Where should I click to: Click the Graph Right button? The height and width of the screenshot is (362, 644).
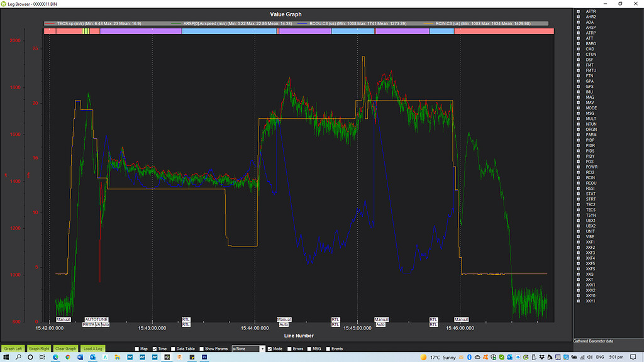39,349
